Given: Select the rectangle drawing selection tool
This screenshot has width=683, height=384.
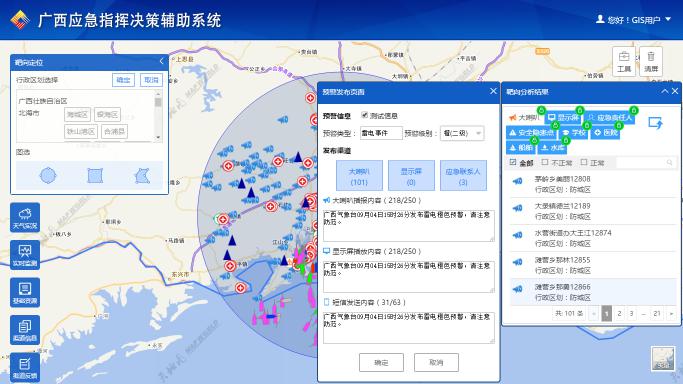Looking at the screenshot, I should (95, 175).
